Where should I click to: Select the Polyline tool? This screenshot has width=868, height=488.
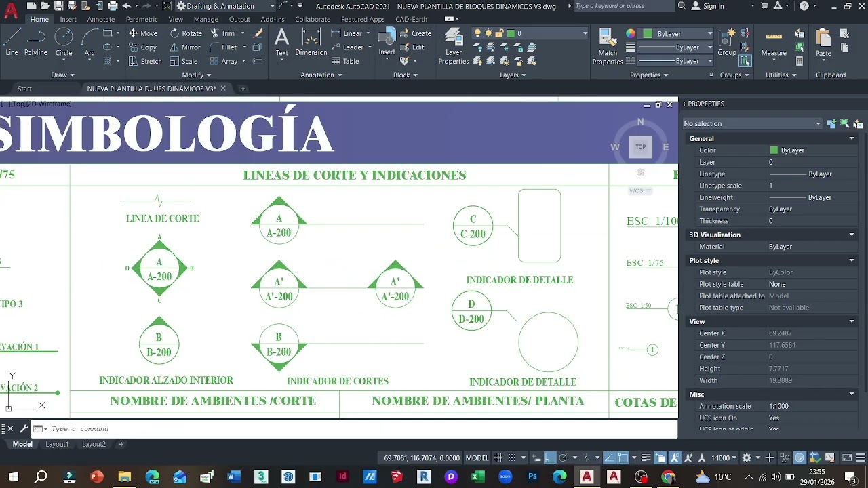(x=36, y=42)
